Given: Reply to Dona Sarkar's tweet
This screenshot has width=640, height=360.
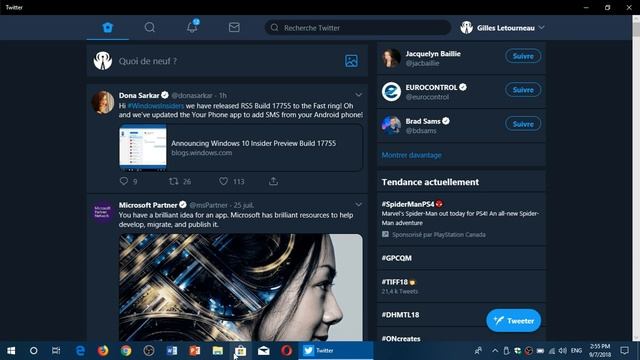Looking at the screenshot, I should 124,181.
